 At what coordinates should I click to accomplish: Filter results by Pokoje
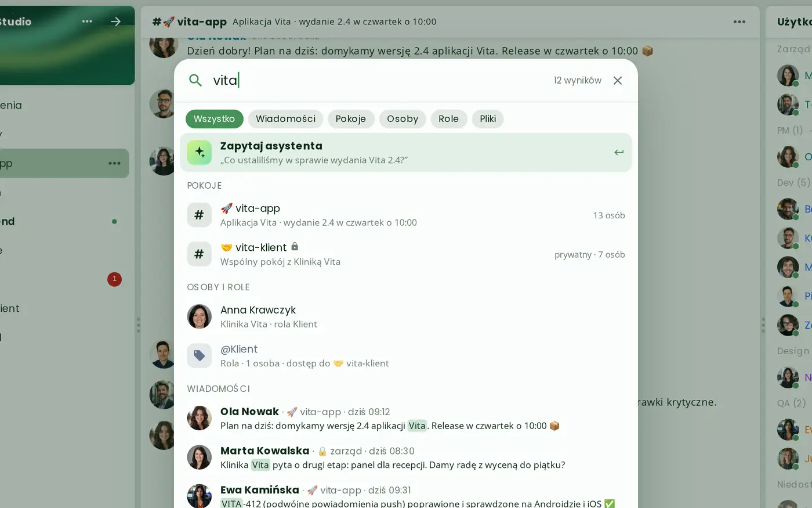click(x=351, y=119)
